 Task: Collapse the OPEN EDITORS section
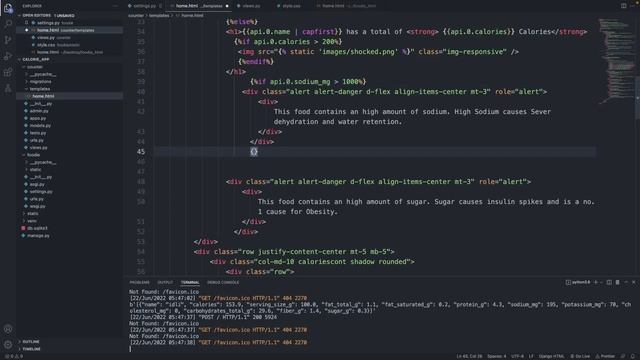click(x=69, y=16)
